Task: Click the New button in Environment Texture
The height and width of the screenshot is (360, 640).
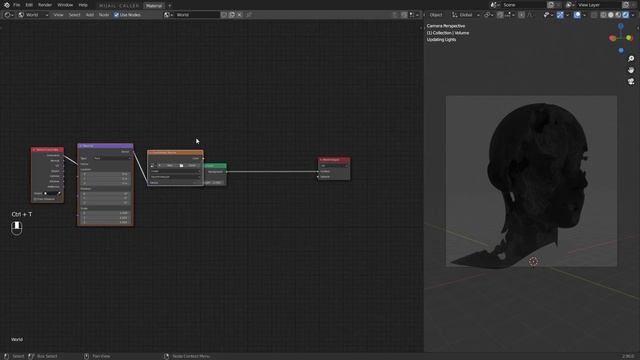Action: coord(167,165)
